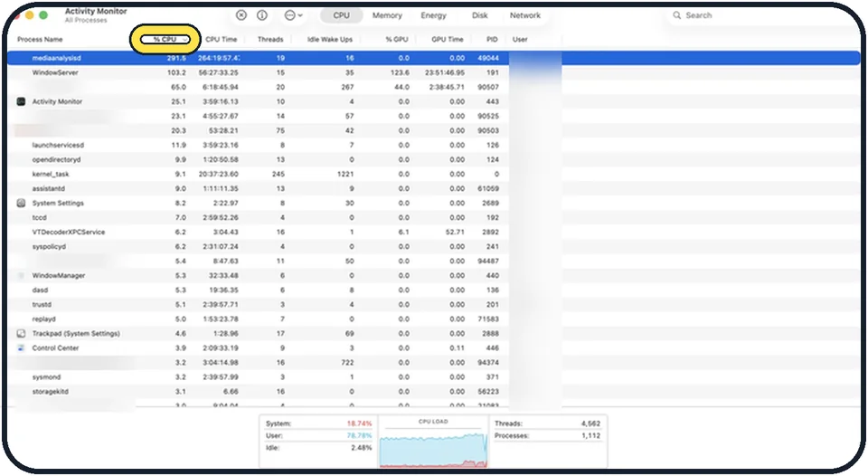The height and width of the screenshot is (476, 868).
Task: Select the tccd process
Action: tap(433, 218)
